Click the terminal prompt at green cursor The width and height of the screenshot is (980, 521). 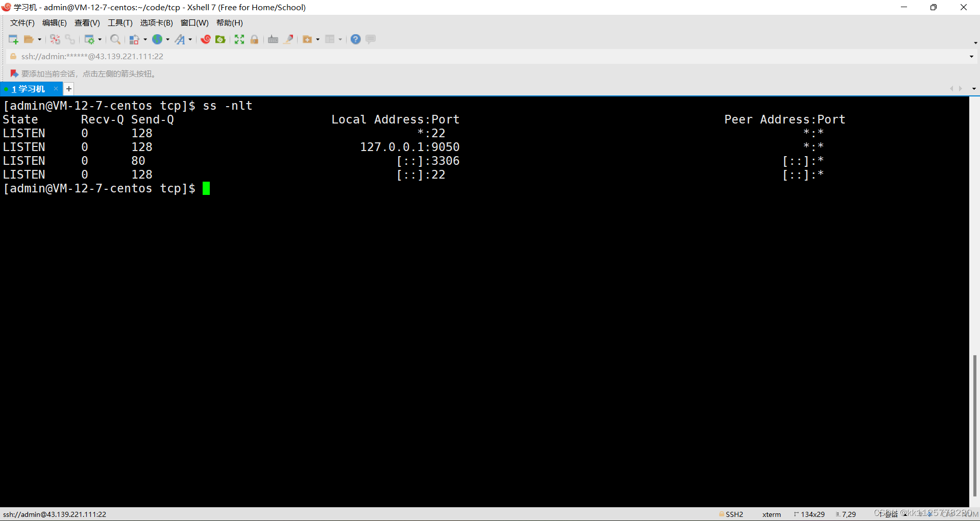point(206,188)
